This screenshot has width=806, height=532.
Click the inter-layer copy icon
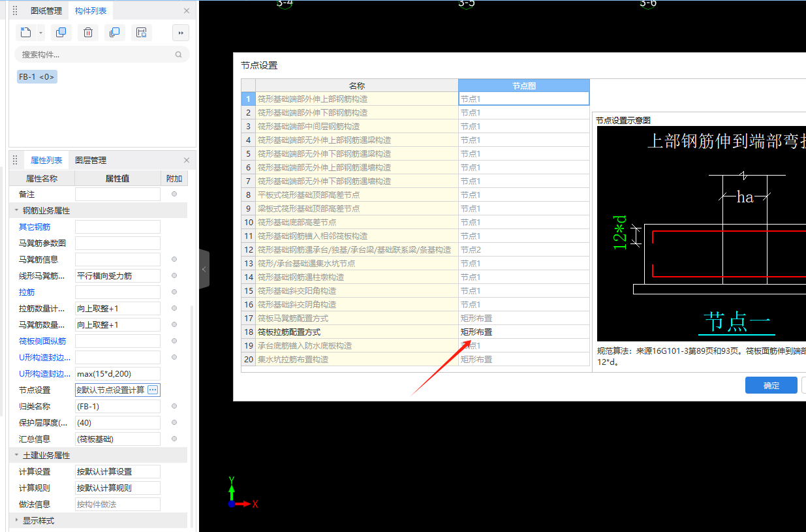(x=115, y=33)
